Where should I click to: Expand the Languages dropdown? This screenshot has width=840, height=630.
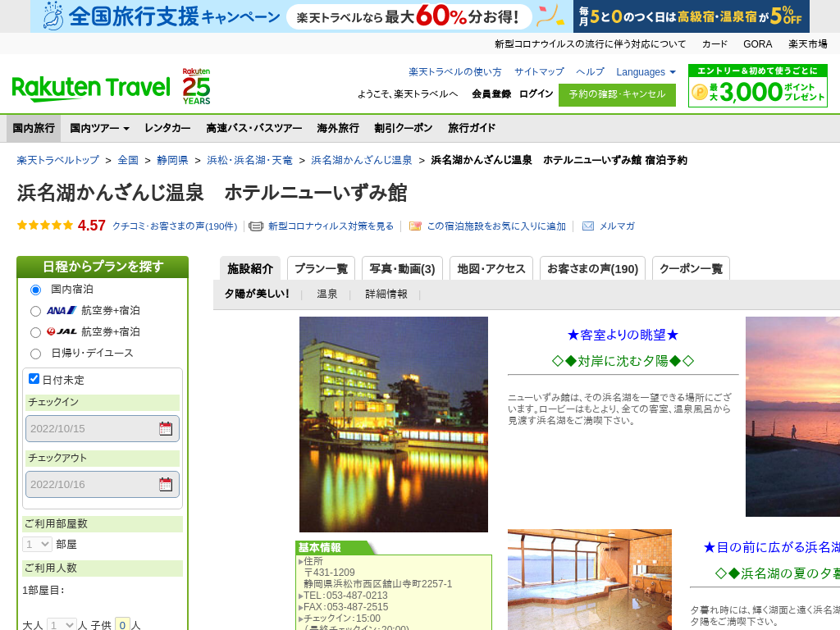point(646,72)
